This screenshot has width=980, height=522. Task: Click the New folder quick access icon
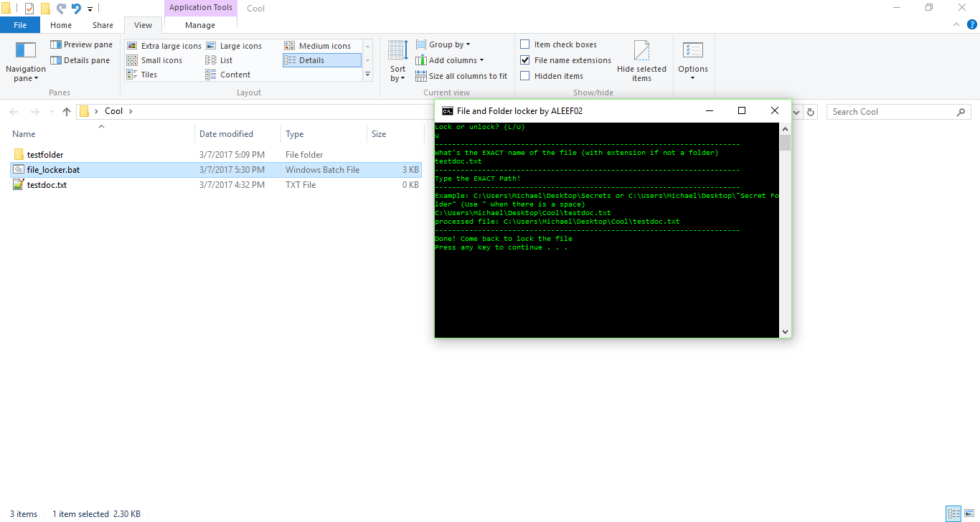click(45, 9)
